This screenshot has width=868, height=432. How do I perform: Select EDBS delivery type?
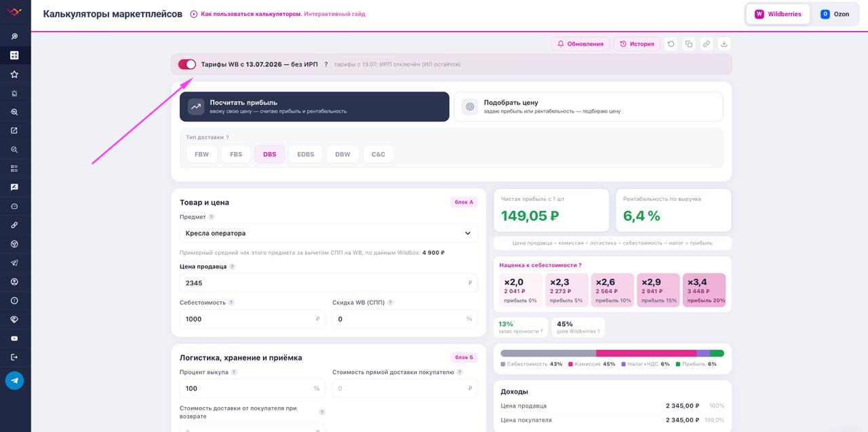pyautogui.click(x=306, y=154)
